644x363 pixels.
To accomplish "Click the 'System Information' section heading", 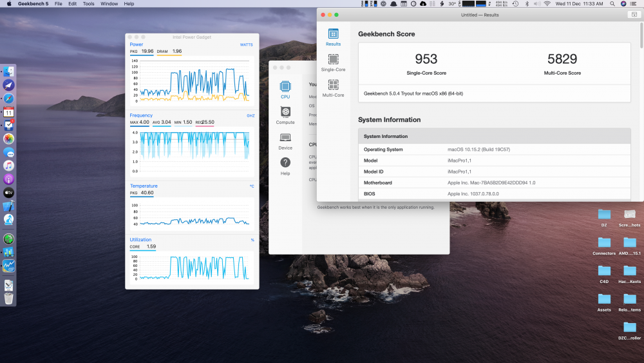I will (x=390, y=120).
